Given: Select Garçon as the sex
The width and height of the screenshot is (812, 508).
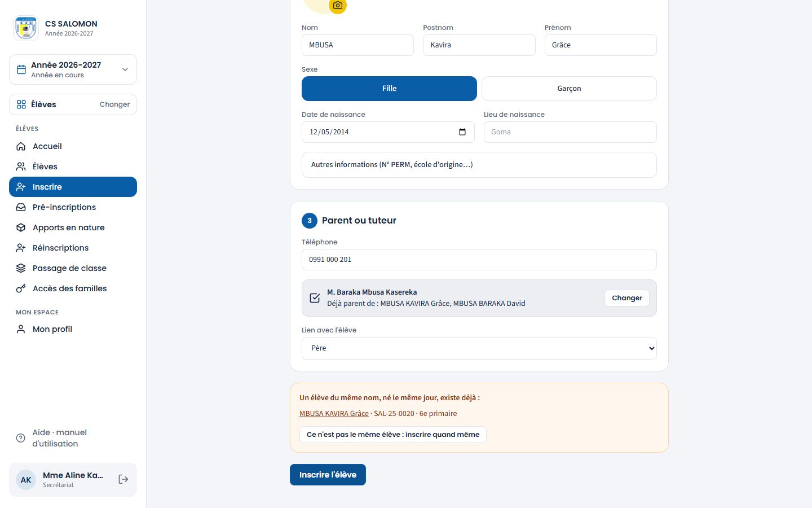Looking at the screenshot, I should tap(569, 89).
